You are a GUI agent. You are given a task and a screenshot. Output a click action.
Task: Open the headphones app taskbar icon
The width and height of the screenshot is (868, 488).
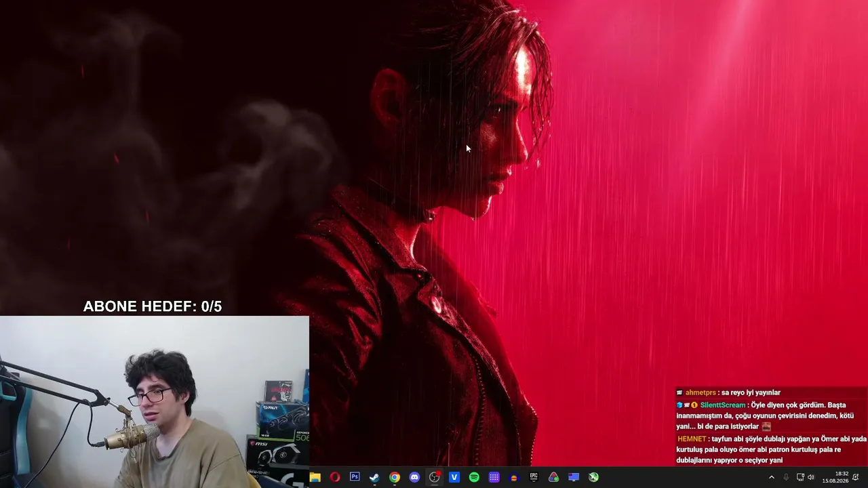tap(514, 477)
